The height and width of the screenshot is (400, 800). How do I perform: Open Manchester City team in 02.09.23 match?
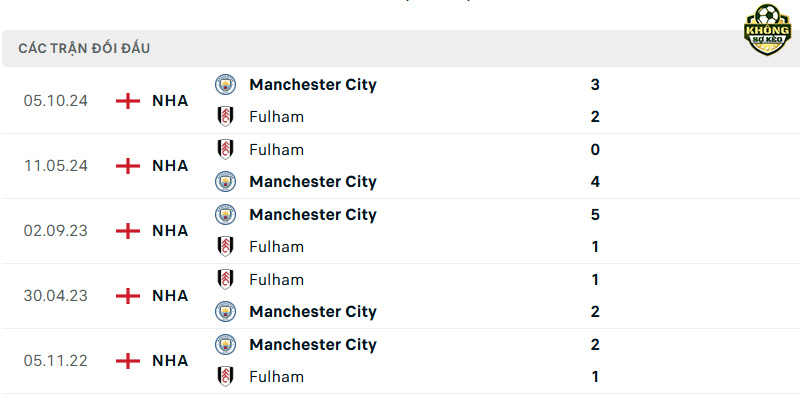[313, 215]
